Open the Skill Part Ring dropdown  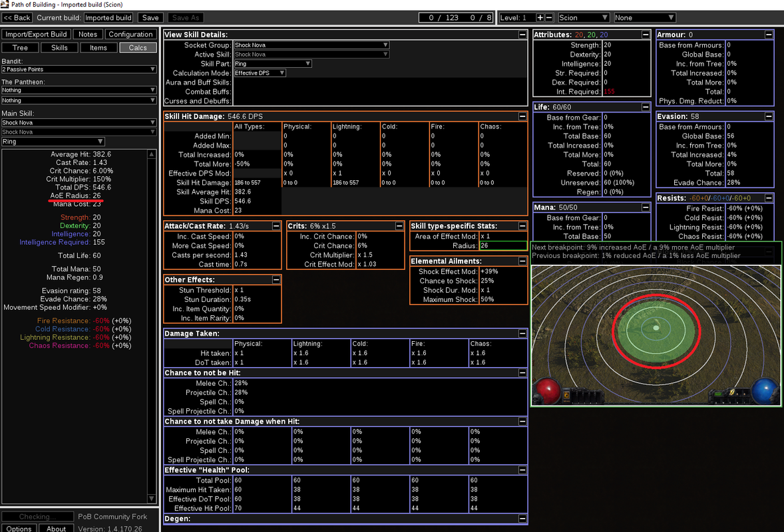[272, 63]
